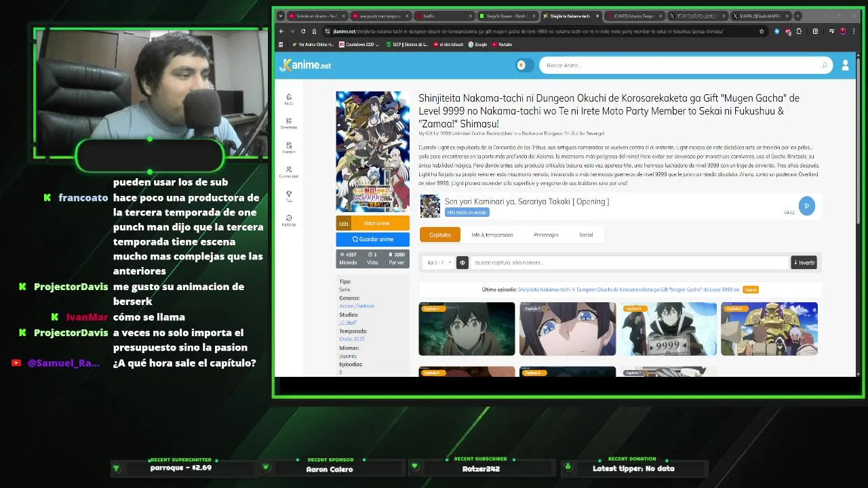Click the opening track album art

[430, 206]
